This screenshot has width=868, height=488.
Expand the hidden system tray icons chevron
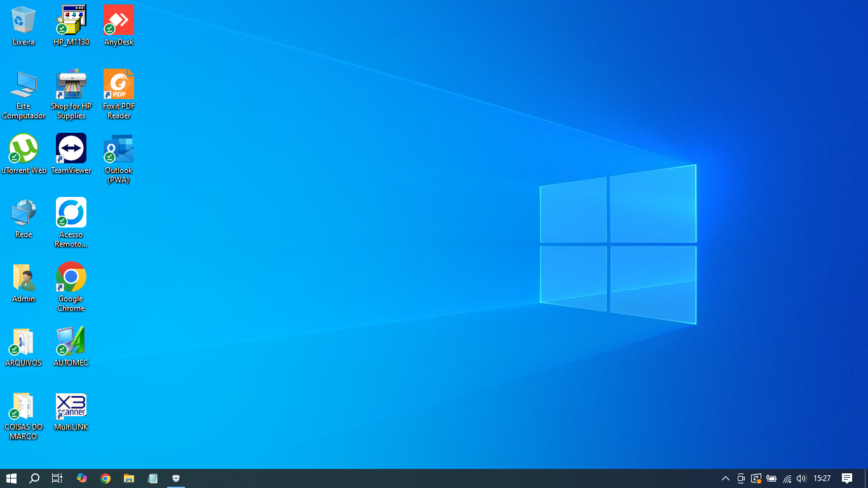coord(725,478)
